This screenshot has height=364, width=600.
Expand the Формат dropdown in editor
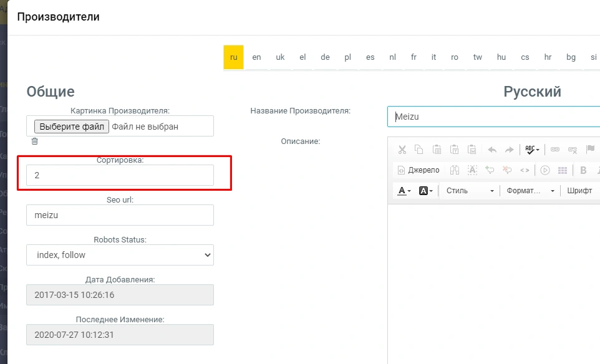click(530, 191)
